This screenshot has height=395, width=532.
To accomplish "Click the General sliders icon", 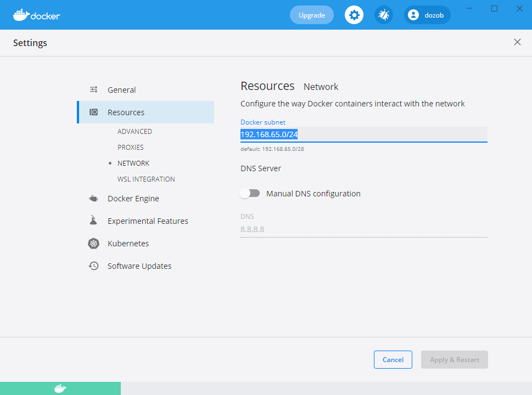I will tap(94, 89).
